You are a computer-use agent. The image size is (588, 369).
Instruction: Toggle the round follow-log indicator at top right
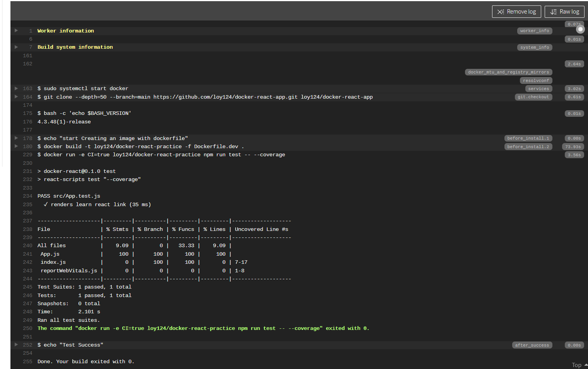580,29
